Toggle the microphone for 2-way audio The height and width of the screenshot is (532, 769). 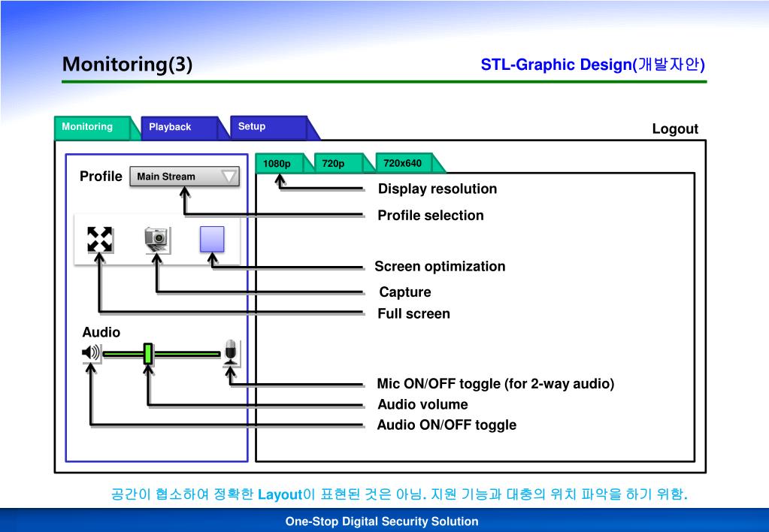(231, 352)
